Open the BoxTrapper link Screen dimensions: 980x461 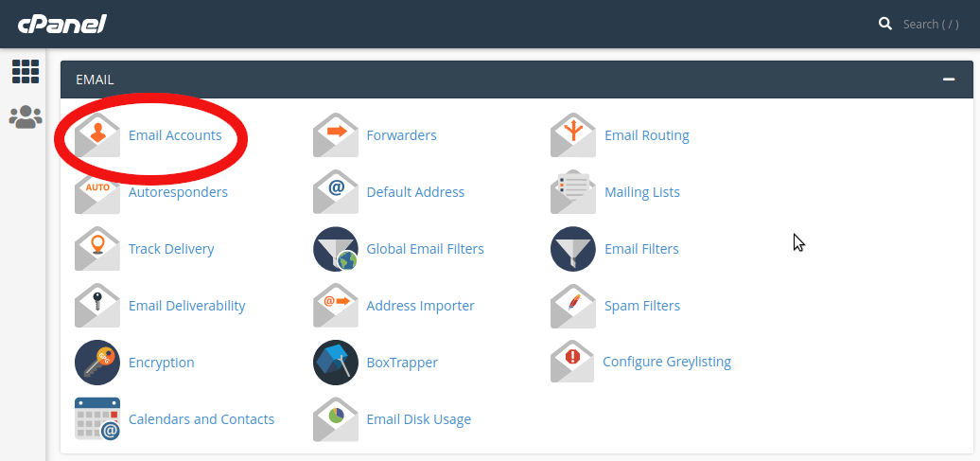(402, 363)
